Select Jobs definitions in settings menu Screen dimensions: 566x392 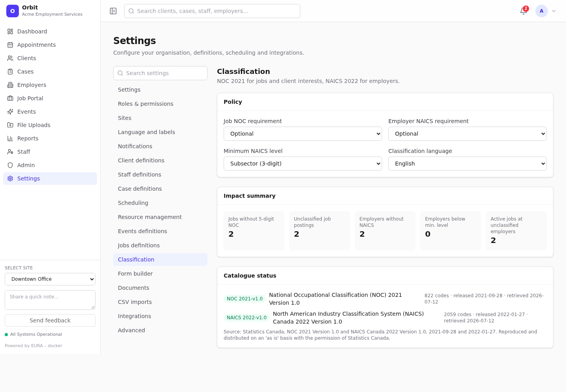click(160, 245)
